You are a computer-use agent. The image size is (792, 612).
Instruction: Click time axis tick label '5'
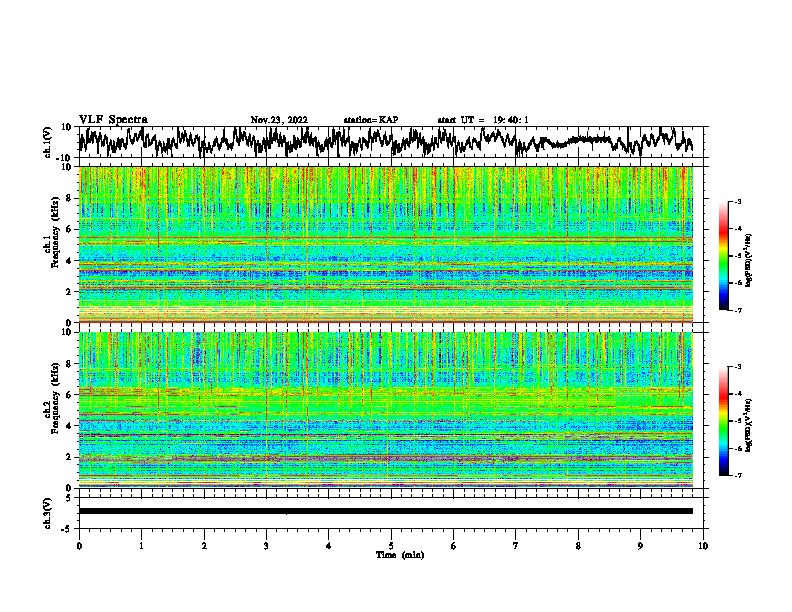tap(391, 546)
